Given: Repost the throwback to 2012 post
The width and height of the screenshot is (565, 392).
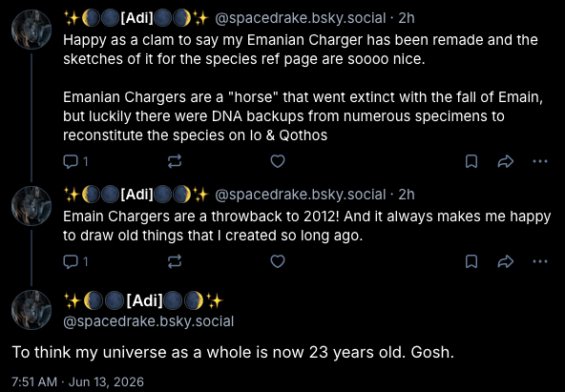Looking at the screenshot, I should tap(175, 261).
